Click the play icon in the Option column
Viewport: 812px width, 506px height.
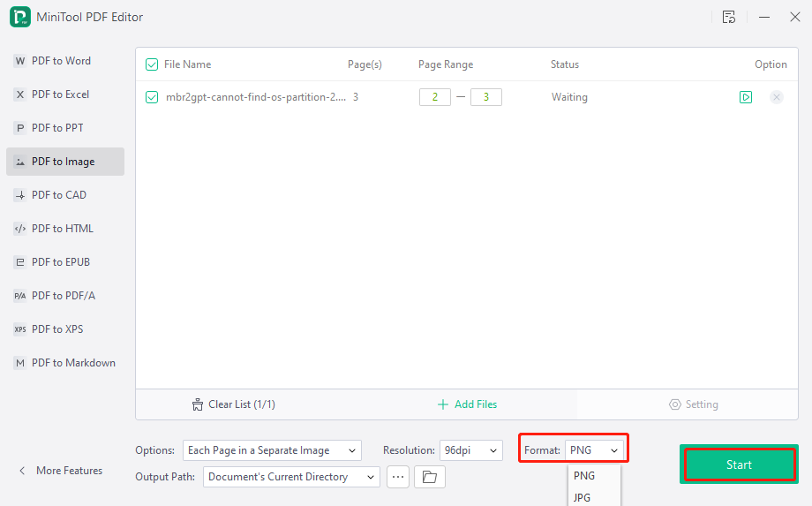click(746, 97)
